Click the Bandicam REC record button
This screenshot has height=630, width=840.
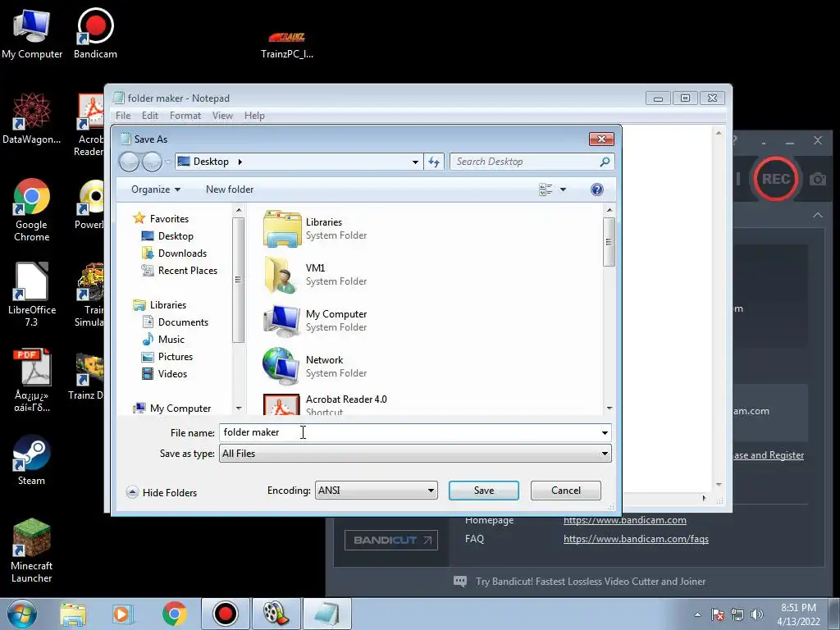[x=775, y=178]
